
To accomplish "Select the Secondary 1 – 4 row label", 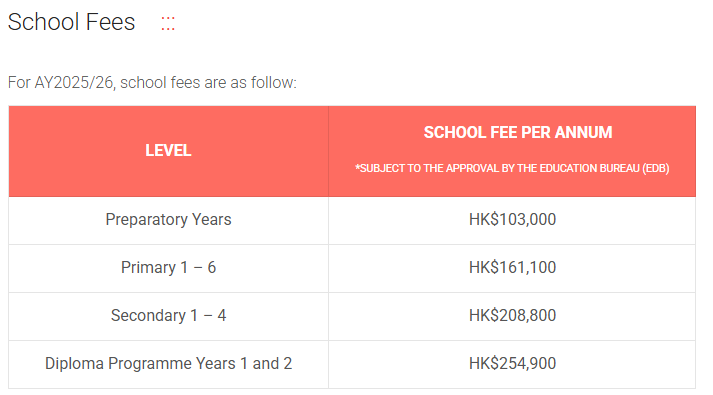I will [168, 315].
